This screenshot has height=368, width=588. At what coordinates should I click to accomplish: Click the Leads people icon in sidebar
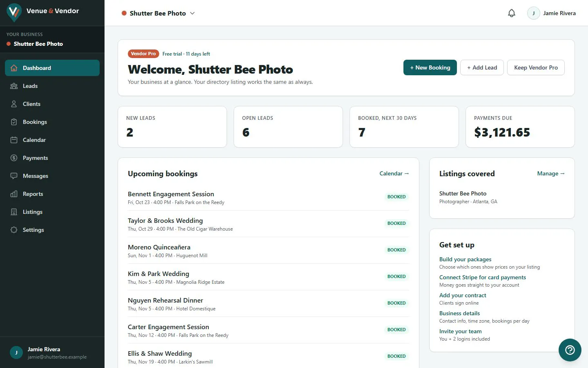click(x=14, y=86)
